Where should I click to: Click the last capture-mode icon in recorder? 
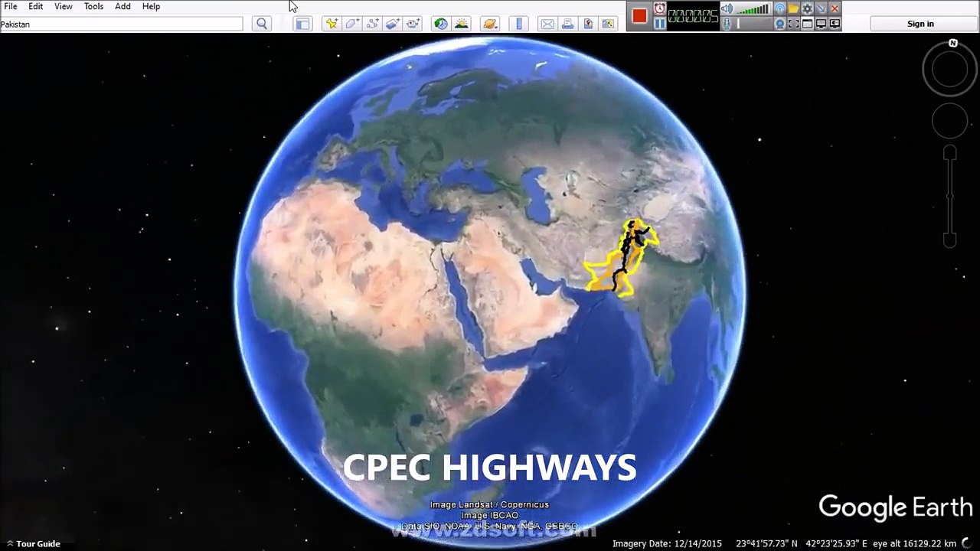835,24
